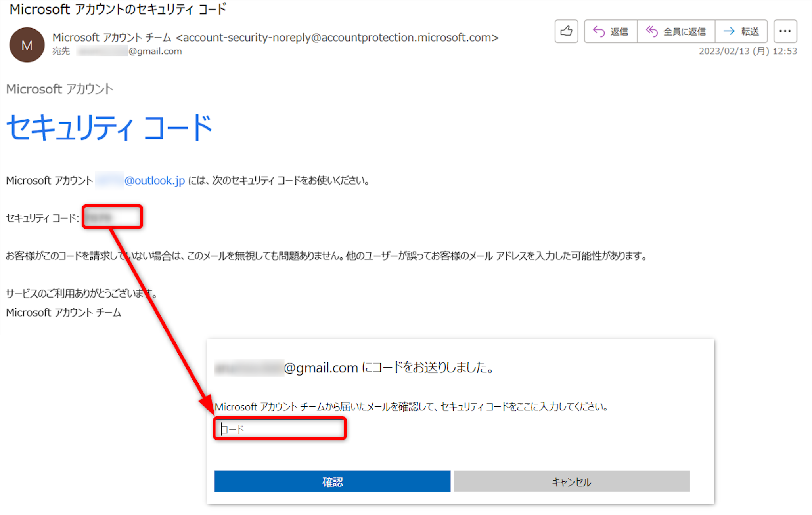Click the 2023/02/13 12:53 timestamp
The height and width of the screenshot is (515, 812).
coord(747,51)
